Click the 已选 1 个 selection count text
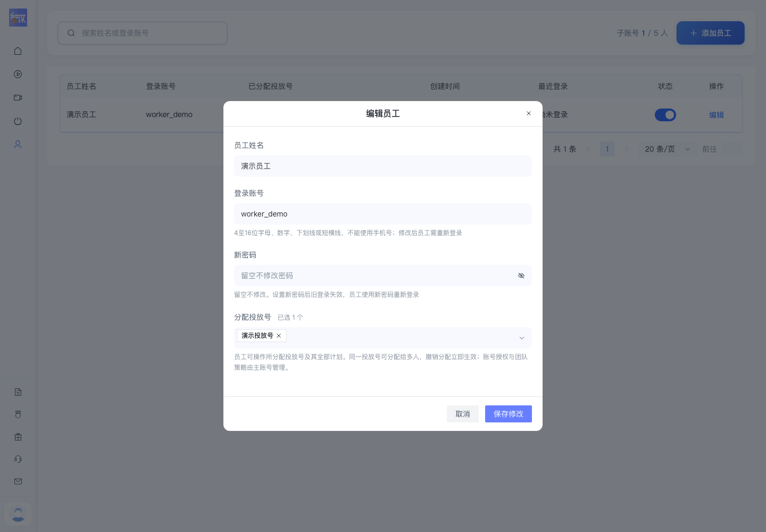Viewport: 766px width, 532px height. pyautogui.click(x=290, y=317)
